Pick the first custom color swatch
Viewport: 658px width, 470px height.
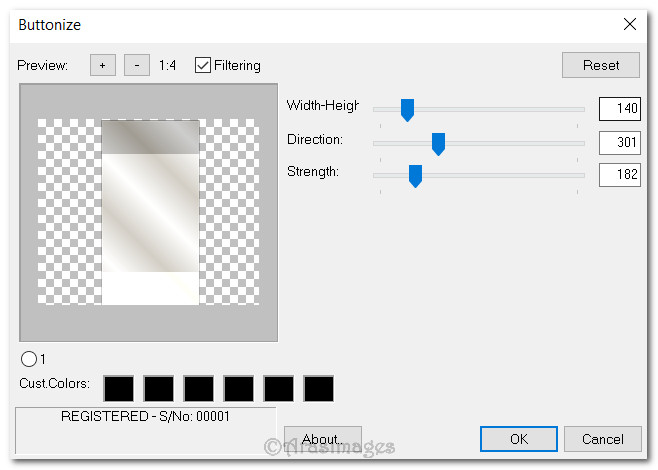[119, 388]
